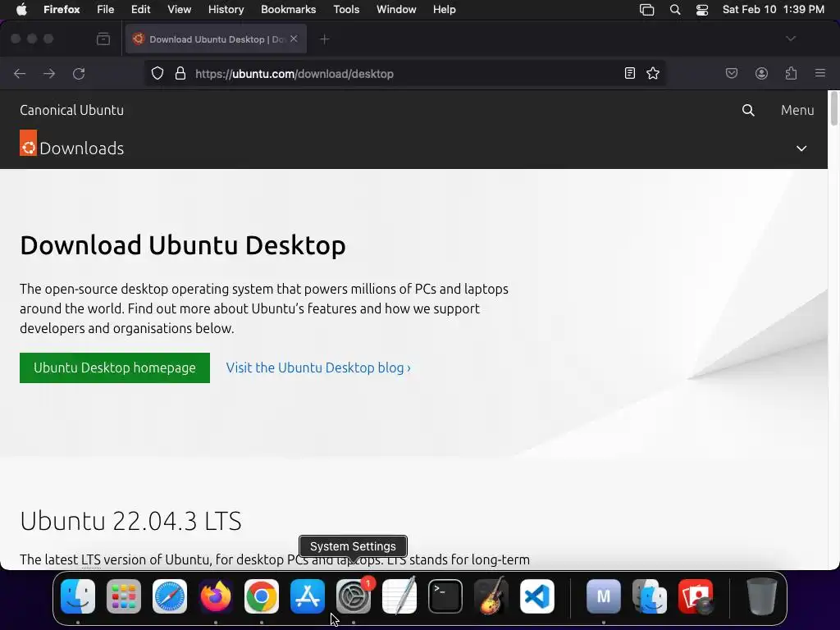
Task: Open the Trash in the Dock
Action: tap(762, 596)
